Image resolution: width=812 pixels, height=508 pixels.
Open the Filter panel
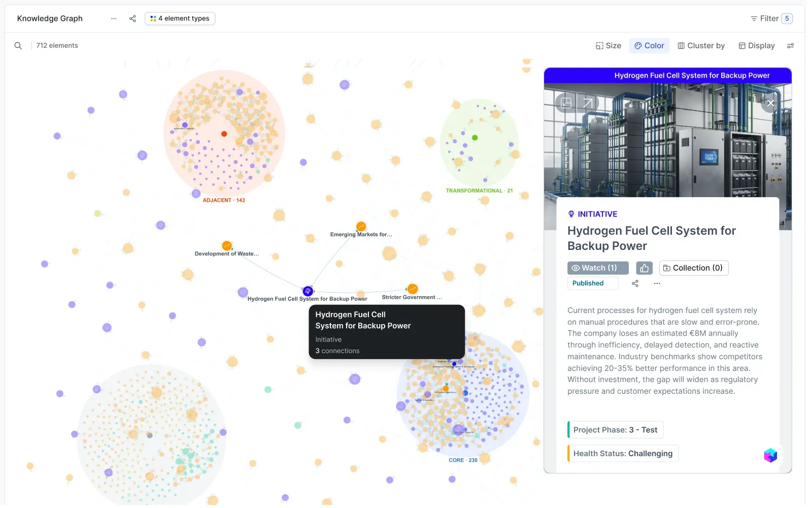pyautogui.click(x=771, y=19)
